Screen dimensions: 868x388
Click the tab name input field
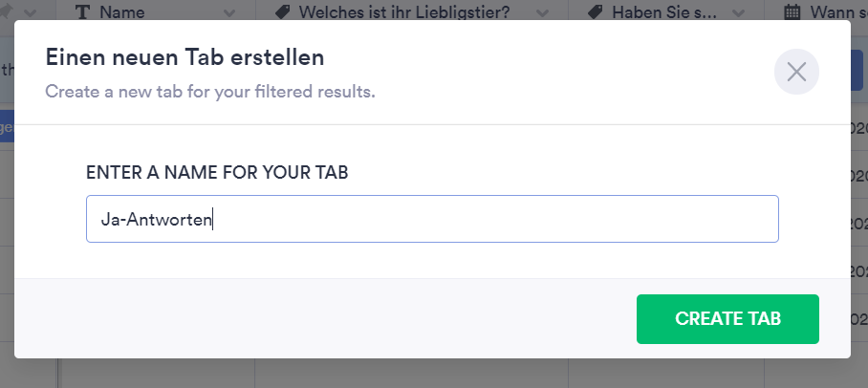432,219
